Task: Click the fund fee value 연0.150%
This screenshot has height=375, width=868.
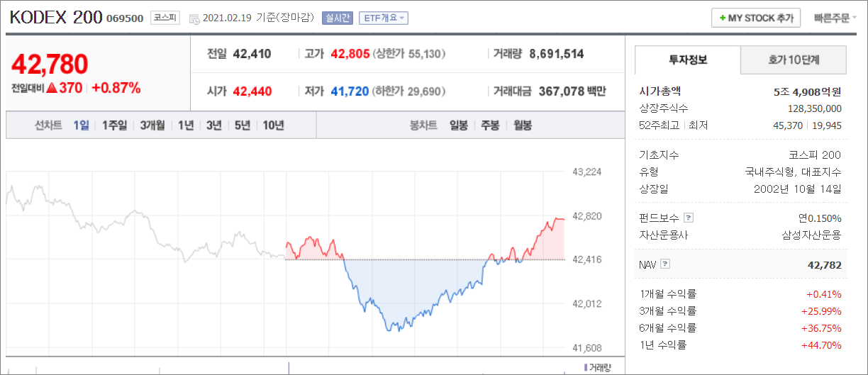Action: click(820, 218)
